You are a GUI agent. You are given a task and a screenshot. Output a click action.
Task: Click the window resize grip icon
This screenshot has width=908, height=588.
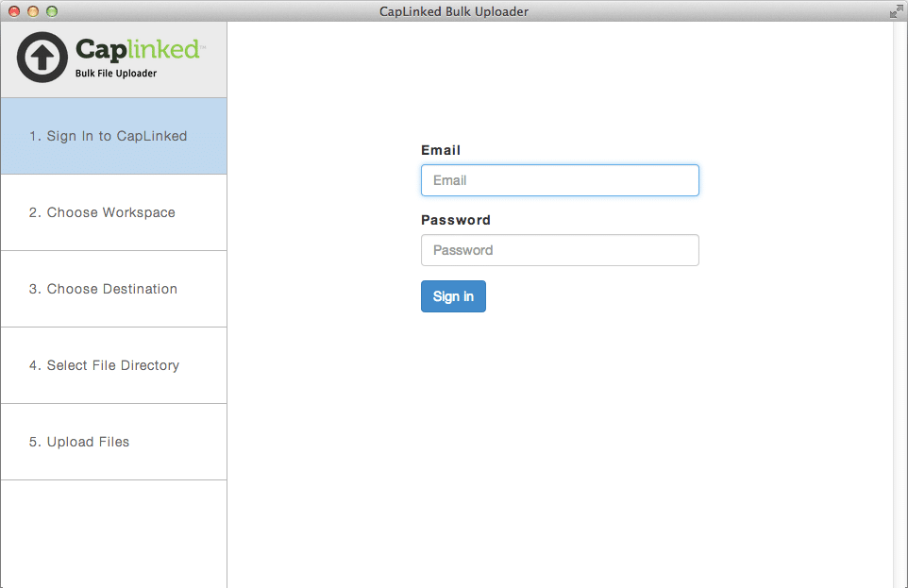[895, 10]
